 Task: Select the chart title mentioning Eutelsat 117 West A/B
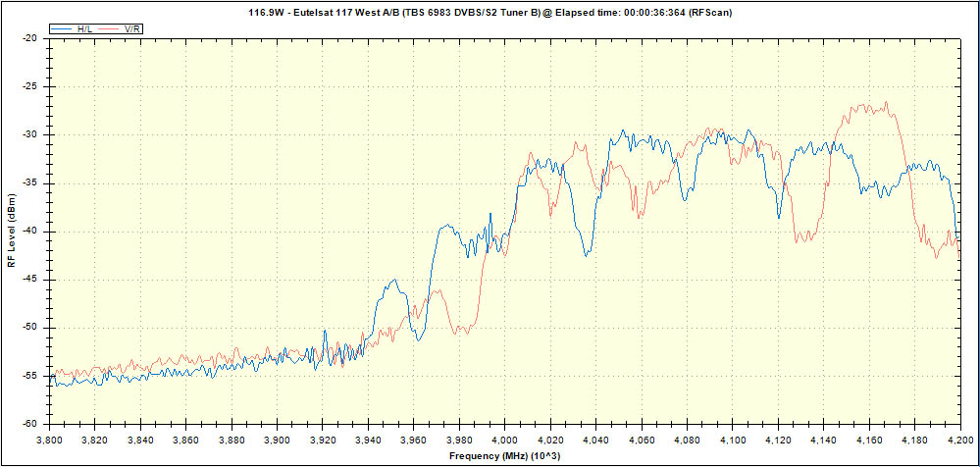point(490,13)
